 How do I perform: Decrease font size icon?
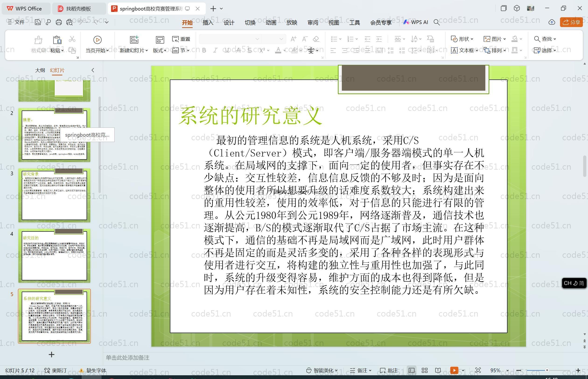click(x=305, y=39)
